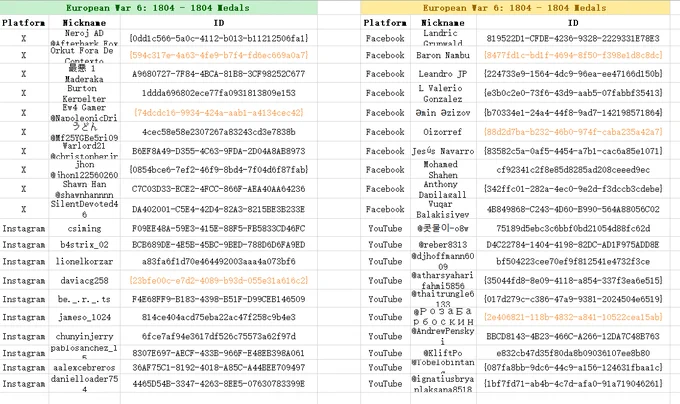Select the danielloader754 nickname cell

(84, 384)
